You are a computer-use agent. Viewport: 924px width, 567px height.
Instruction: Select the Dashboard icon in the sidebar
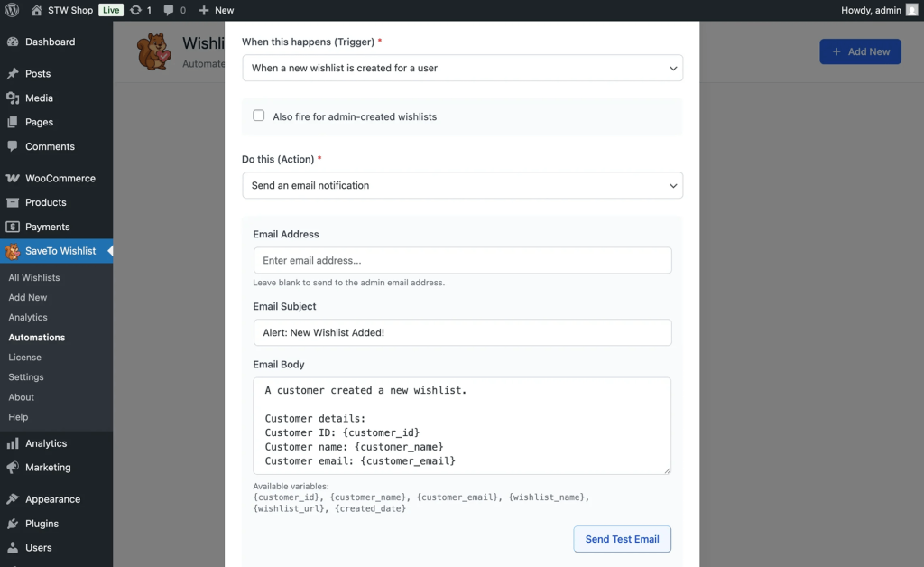pos(13,42)
